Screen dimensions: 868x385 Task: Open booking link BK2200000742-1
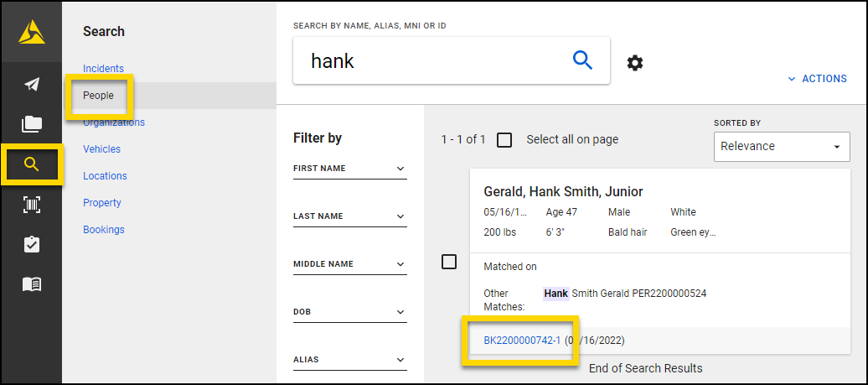[x=522, y=341]
